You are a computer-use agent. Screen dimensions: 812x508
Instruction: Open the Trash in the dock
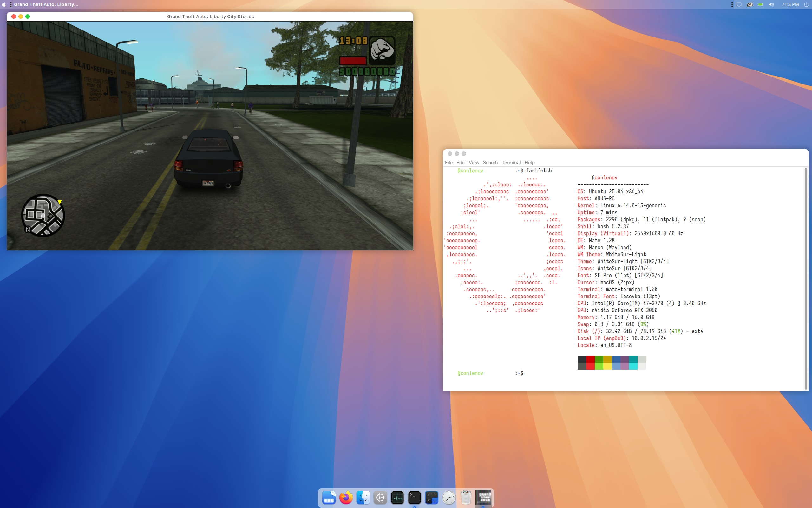click(x=466, y=498)
